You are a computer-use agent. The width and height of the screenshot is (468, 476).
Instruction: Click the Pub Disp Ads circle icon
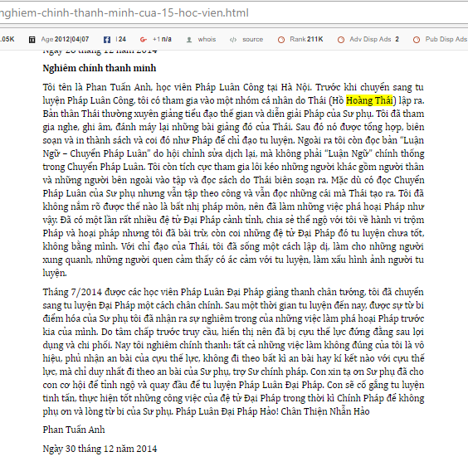tap(417, 40)
